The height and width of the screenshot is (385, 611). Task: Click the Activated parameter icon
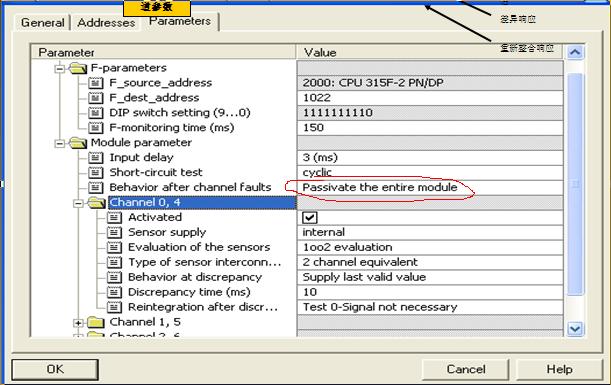coord(114,217)
